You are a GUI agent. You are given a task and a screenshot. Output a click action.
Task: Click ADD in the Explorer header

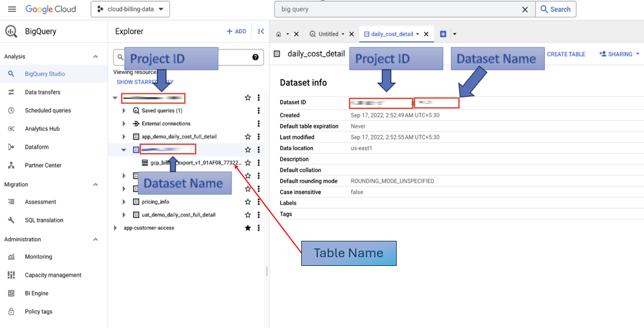236,32
